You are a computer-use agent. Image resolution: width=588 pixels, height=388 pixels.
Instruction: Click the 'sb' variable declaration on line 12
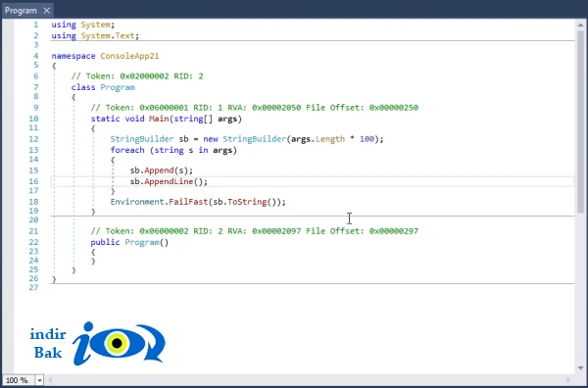coord(184,139)
